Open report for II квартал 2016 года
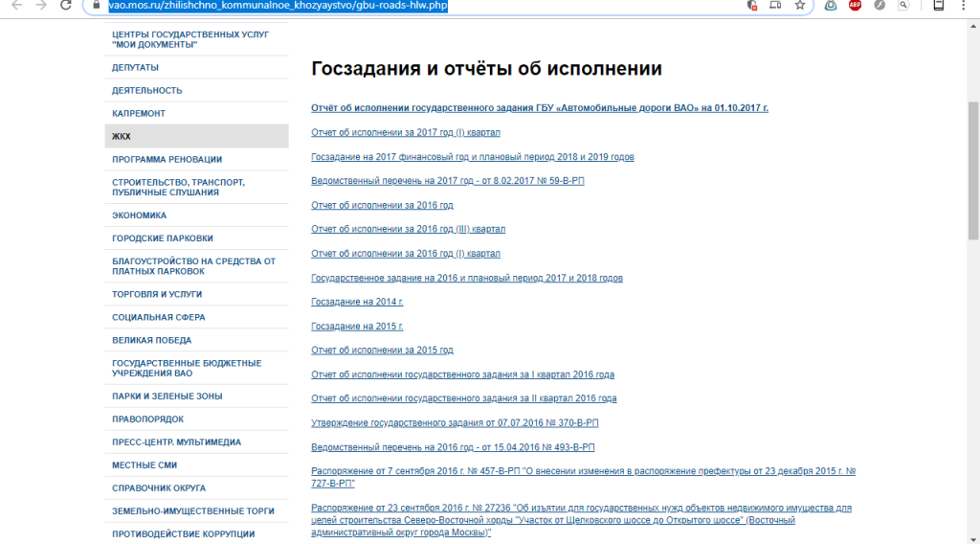 (464, 398)
